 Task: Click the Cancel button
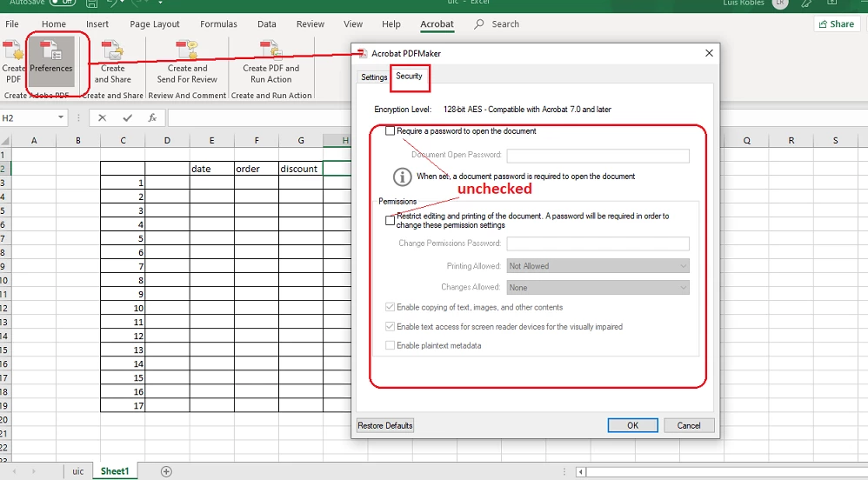(689, 425)
